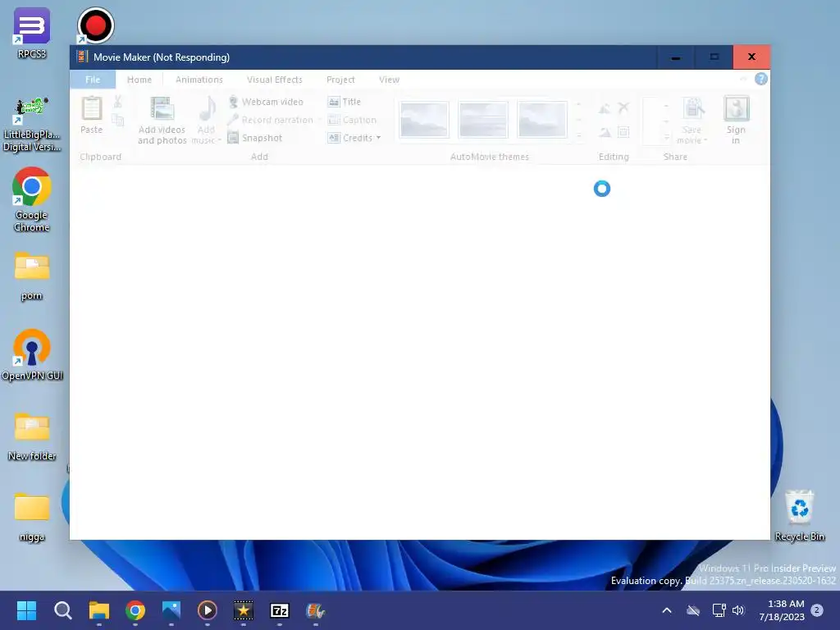Click Record narration
This screenshot has height=630, width=840.
[x=271, y=120]
